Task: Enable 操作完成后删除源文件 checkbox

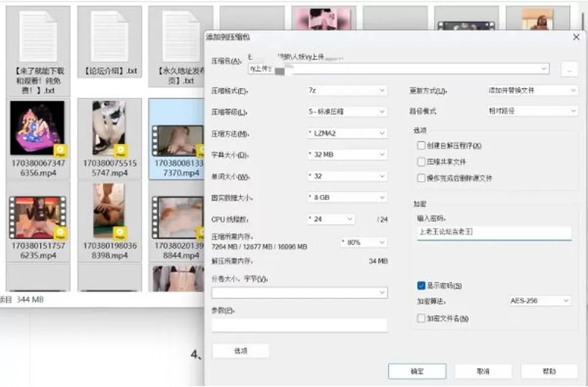Action: click(421, 178)
